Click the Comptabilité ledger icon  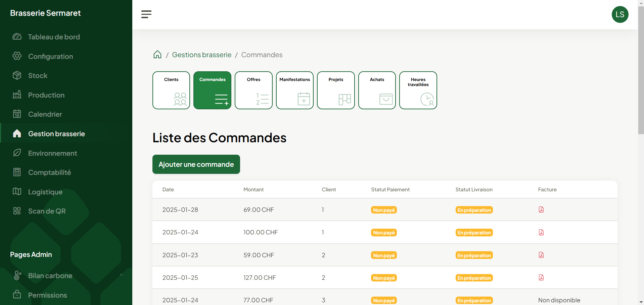pos(17,172)
